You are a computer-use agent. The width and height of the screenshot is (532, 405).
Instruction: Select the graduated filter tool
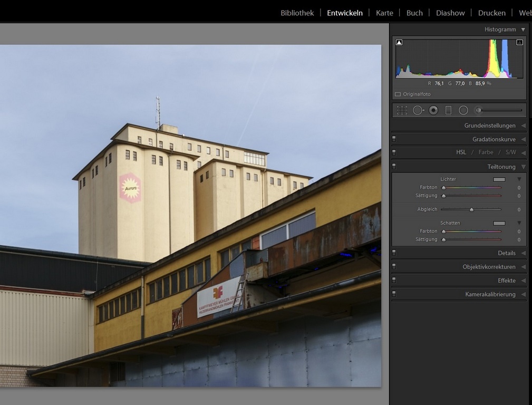click(448, 110)
